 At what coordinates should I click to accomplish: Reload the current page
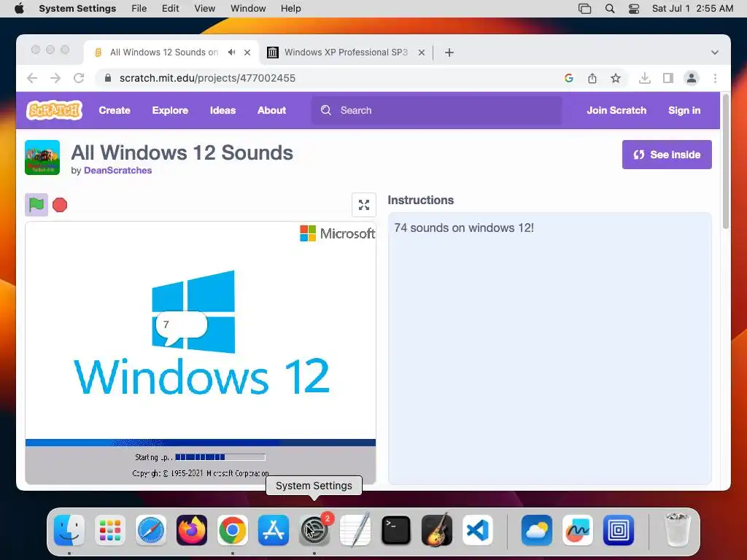coord(79,78)
